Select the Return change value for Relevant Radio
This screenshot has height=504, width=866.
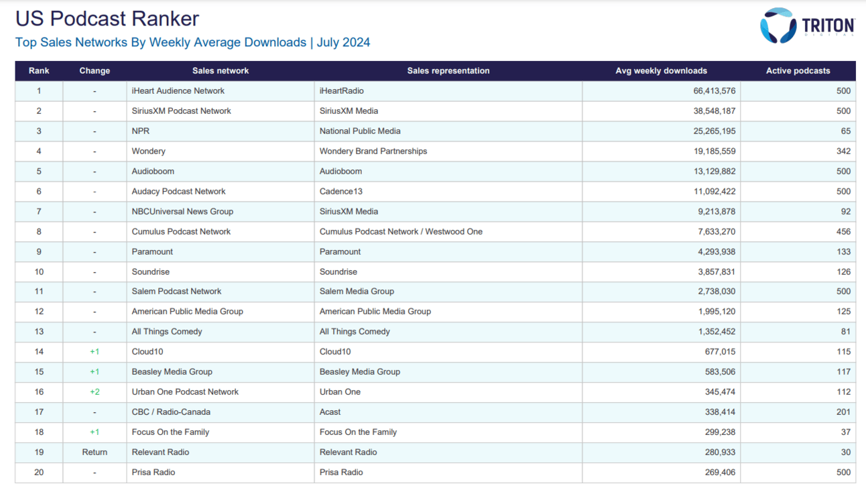pos(95,452)
